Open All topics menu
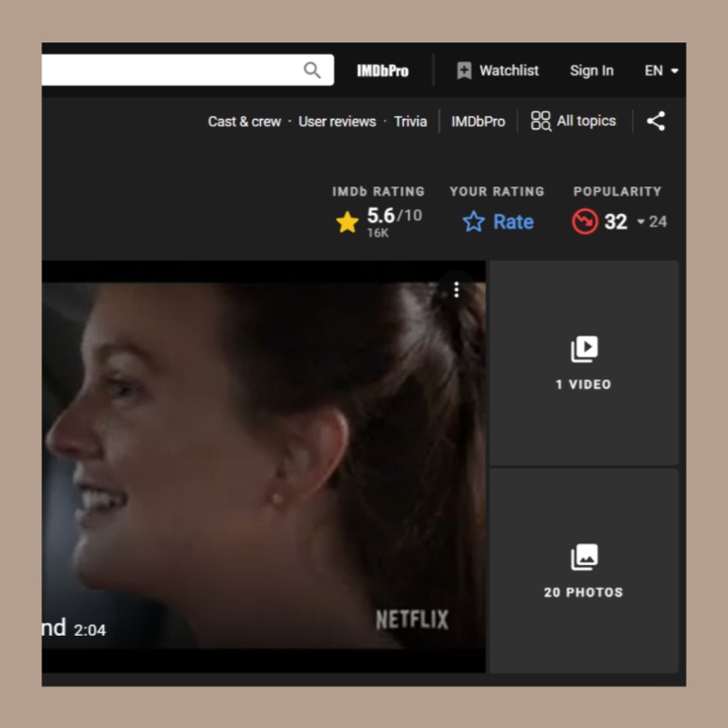 pos(574,121)
